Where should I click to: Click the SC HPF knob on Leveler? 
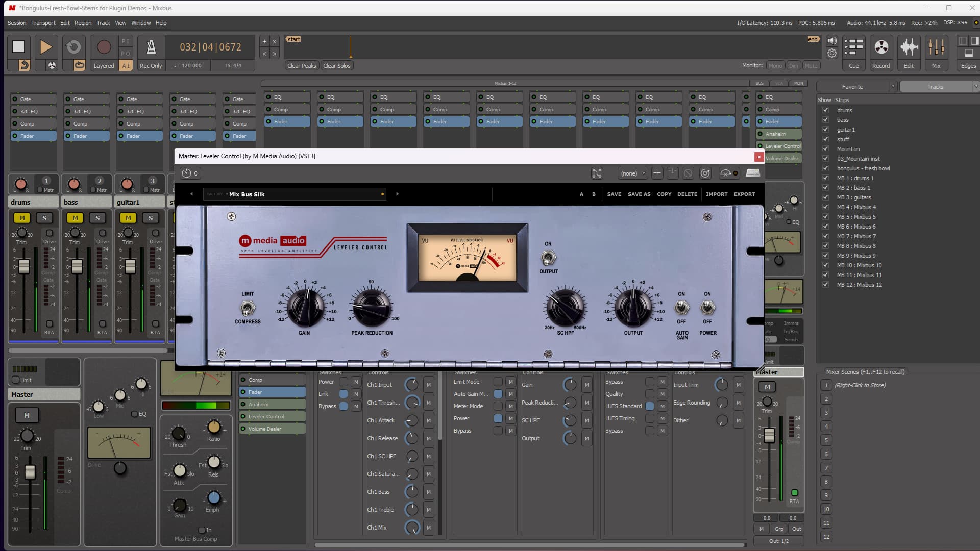(565, 308)
